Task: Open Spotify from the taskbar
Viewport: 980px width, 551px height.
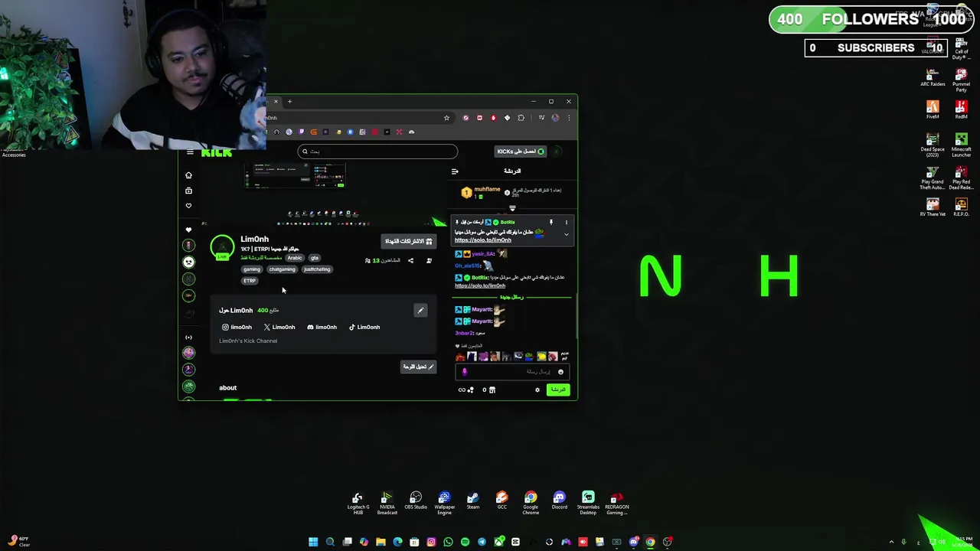Action: click(465, 542)
